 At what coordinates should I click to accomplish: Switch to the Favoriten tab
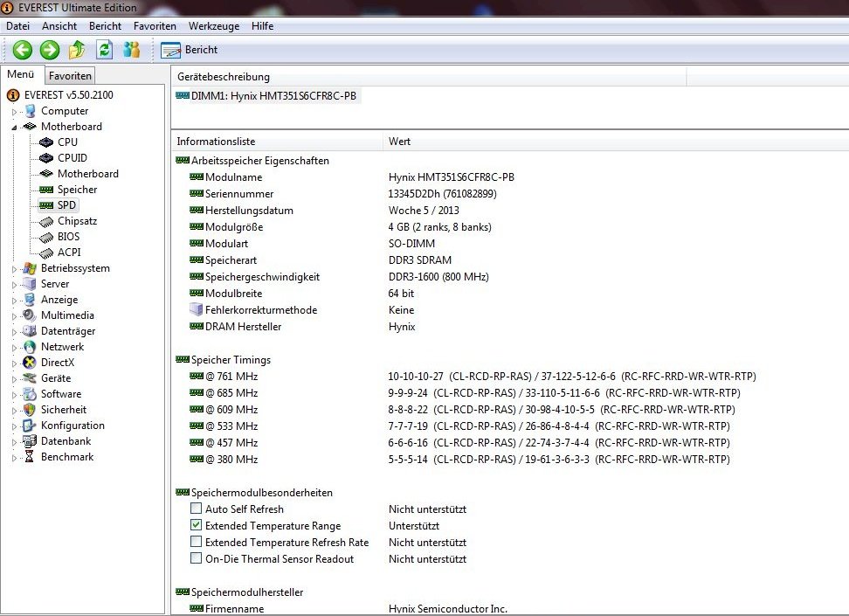tap(70, 76)
